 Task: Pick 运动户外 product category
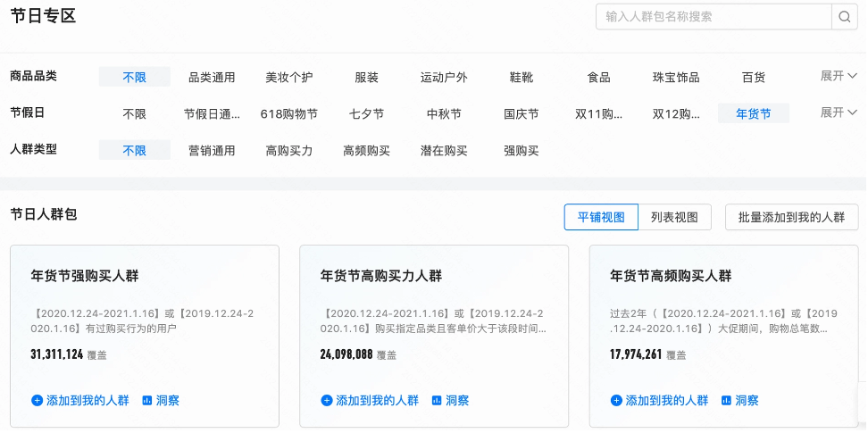point(444,78)
